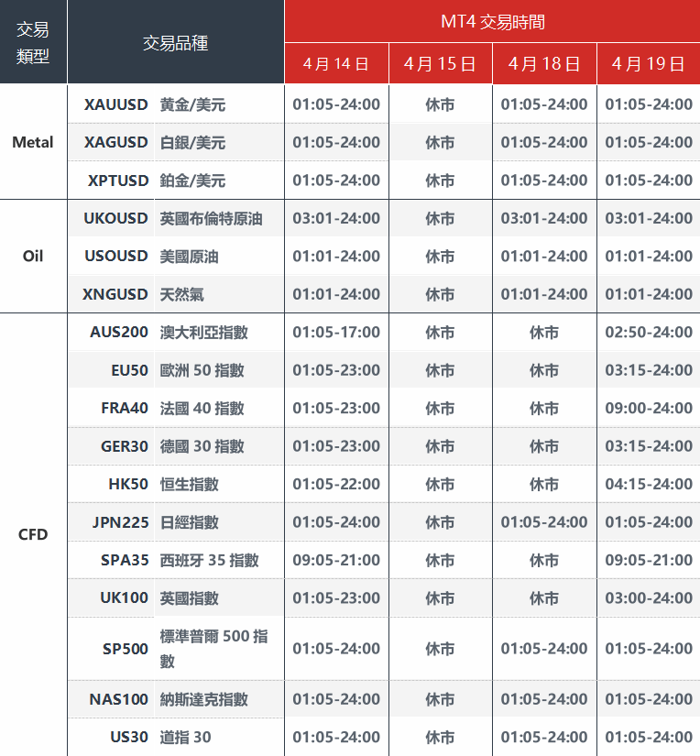The height and width of the screenshot is (756, 700).
Task: Click USOUSD April 18 time 01:01-24:00
Action: click(x=544, y=256)
